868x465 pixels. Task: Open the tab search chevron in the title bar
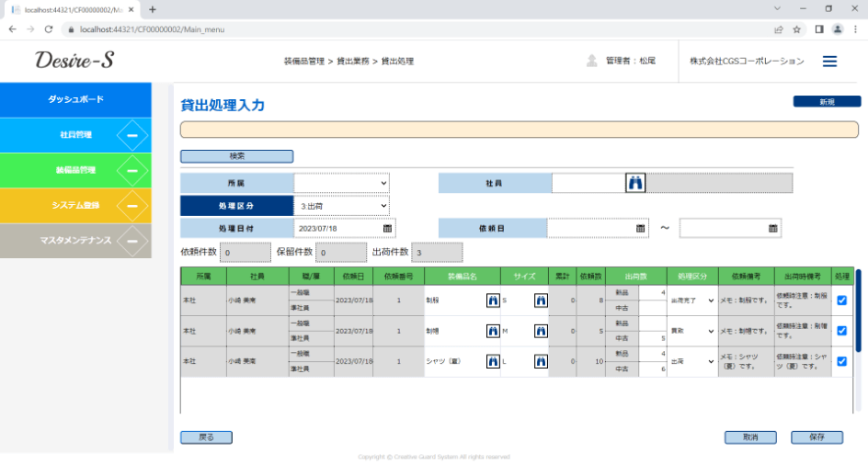[777, 8]
